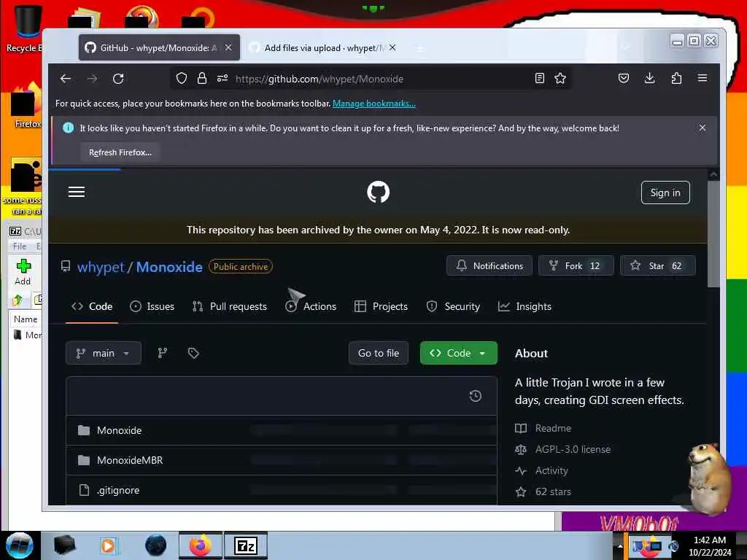
Task: Click the Go to file button
Action: click(x=379, y=353)
